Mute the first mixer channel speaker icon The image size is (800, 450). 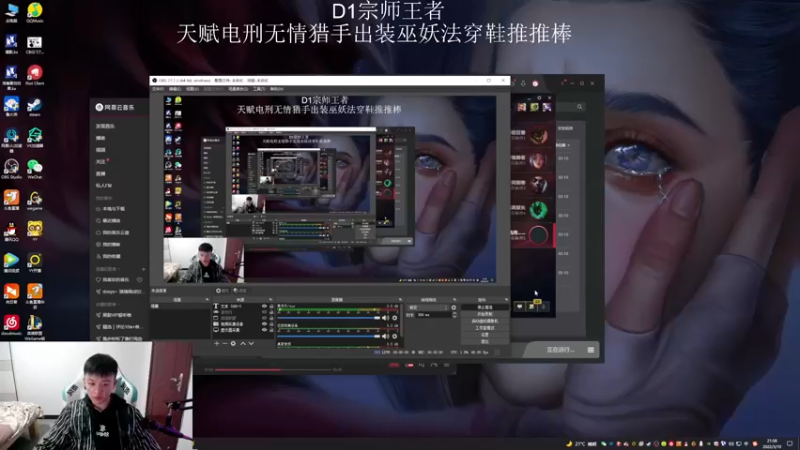[385, 318]
